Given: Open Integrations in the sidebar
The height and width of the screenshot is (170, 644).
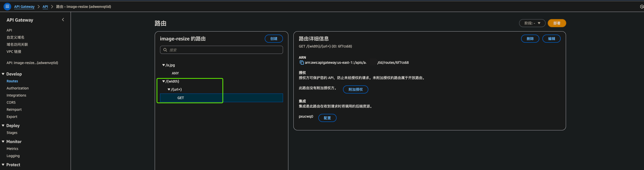Looking at the screenshot, I should [x=16, y=95].
